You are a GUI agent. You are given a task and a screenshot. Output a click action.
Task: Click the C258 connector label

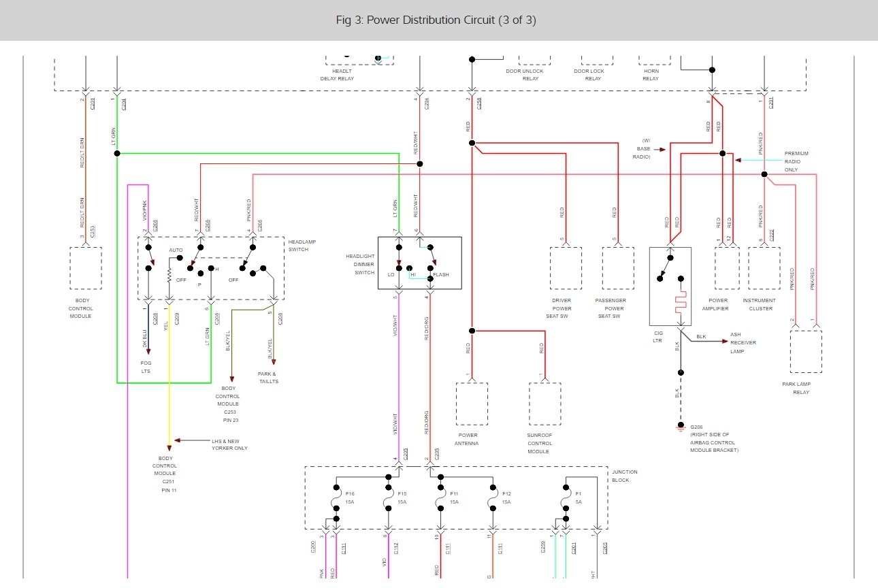pyautogui.click(x=479, y=103)
